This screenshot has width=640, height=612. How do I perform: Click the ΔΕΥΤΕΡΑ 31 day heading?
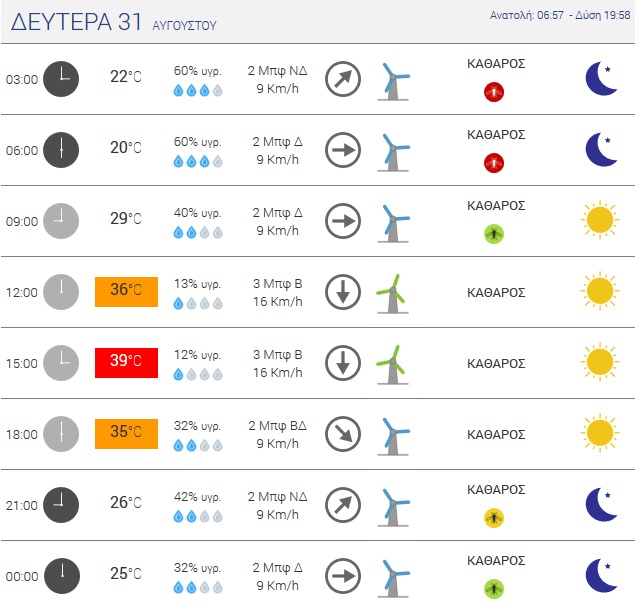pyautogui.click(x=76, y=22)
